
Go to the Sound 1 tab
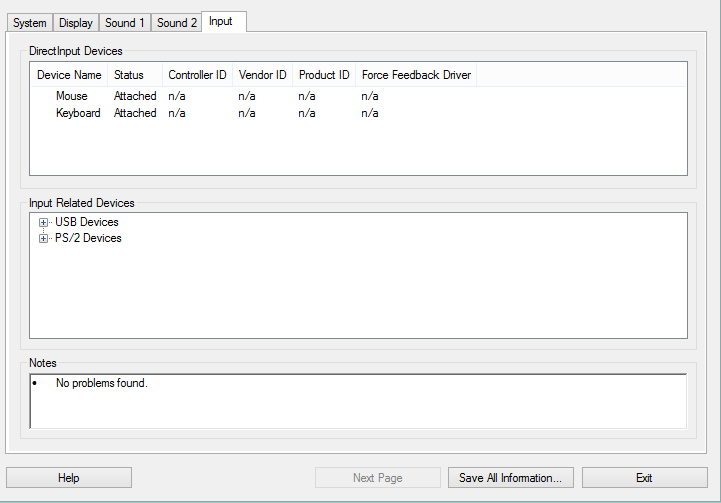coord(125,23)
